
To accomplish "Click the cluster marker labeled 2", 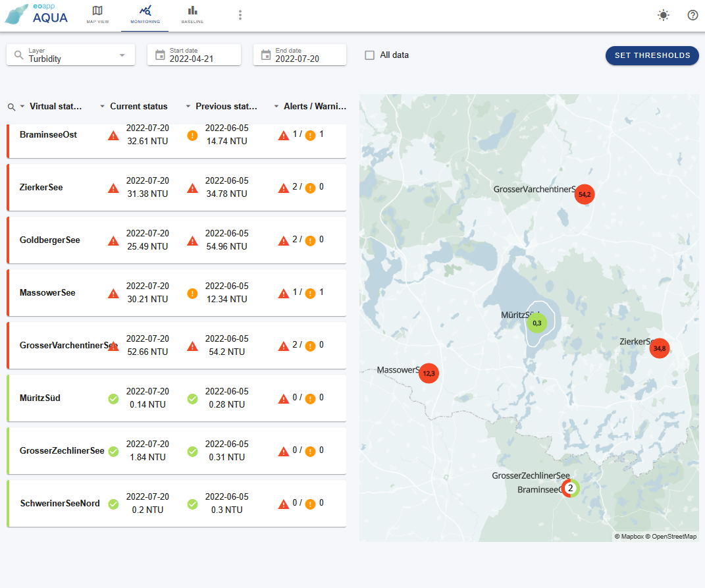I will pyautogui.click(x=570, y=488).
